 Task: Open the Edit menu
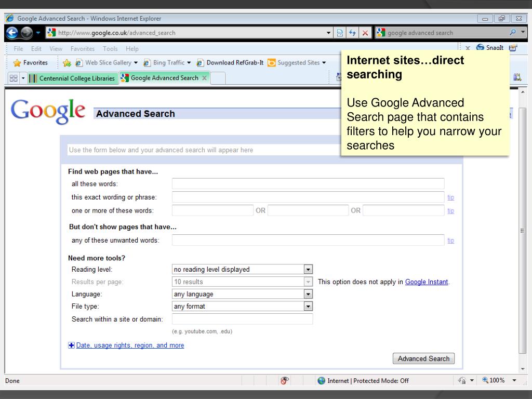[36, 49]
